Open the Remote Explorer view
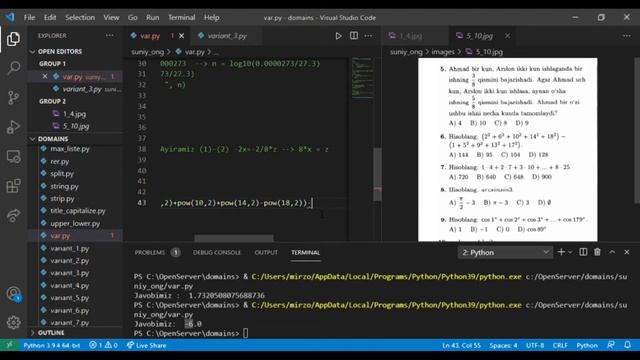 pyautogui.click(x=13, y=156)
